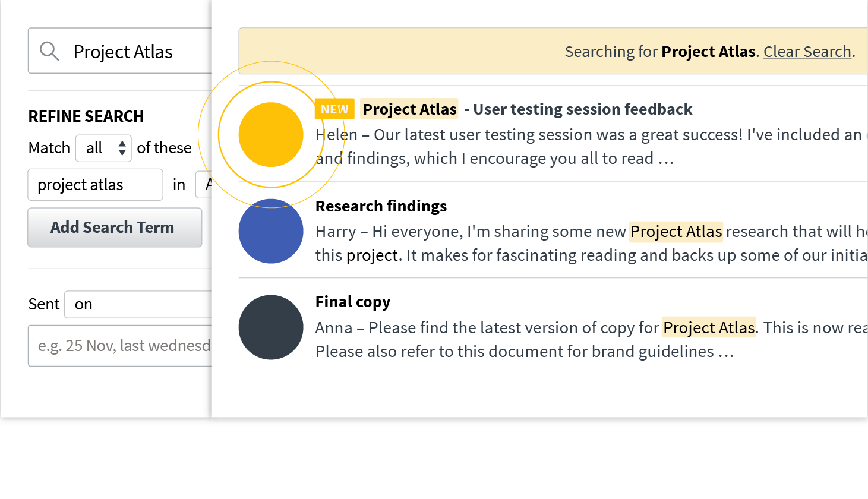Click the yellow sender avatar for Helen's email

tap(271, 135)
